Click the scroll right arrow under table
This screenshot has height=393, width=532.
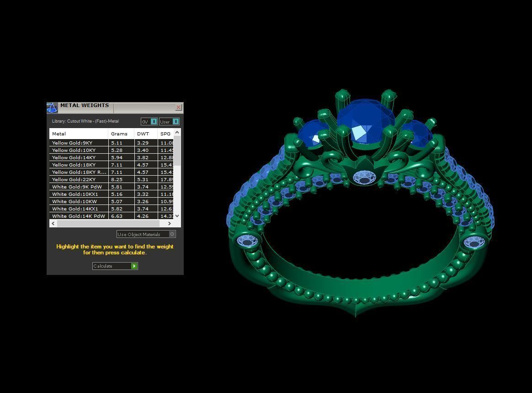pyautogui.click(x=169, y=224)
